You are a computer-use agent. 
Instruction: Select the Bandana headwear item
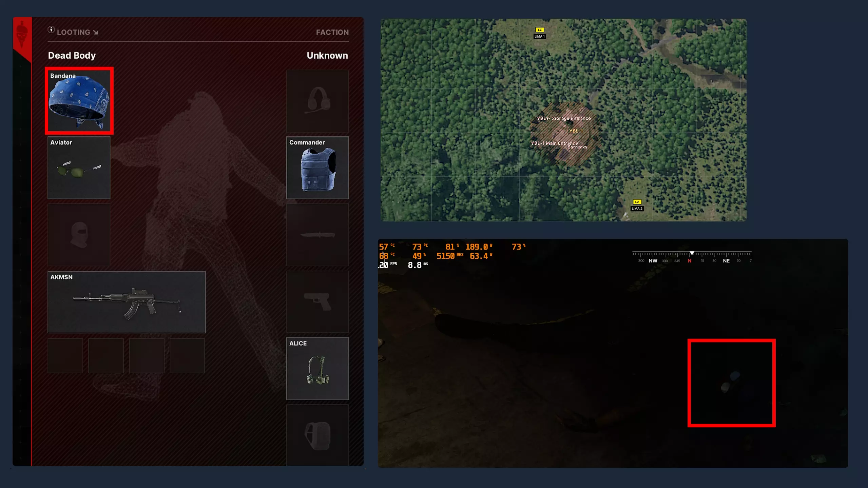pyautogui.click(x=79, y=101)
